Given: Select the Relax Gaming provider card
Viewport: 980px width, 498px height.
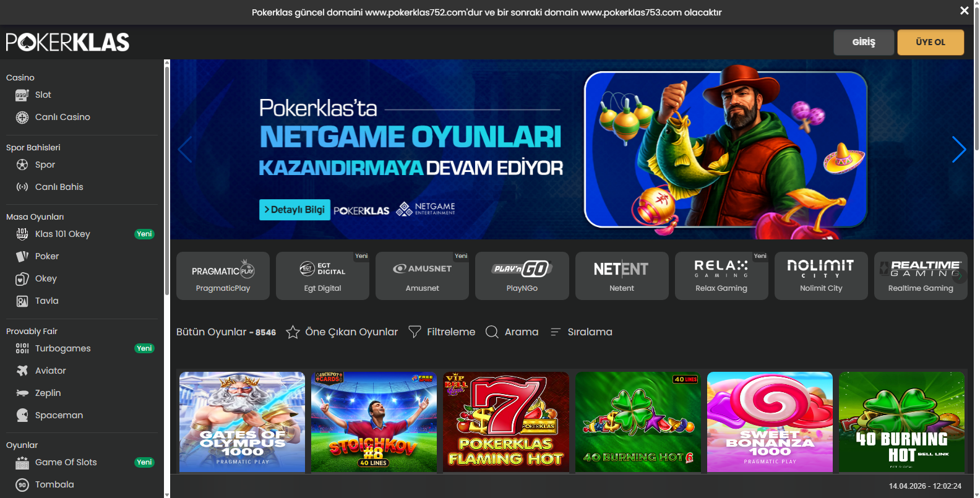Looking at the screenshot, I should [721, 276].
